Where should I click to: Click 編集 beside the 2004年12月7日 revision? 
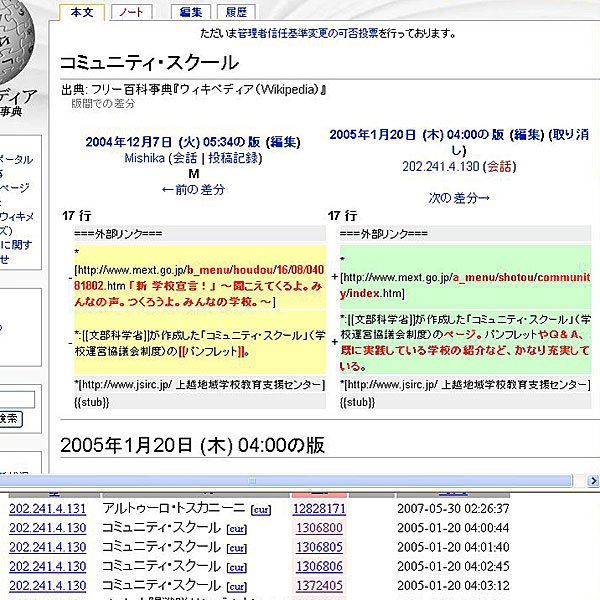click(283, 142)
